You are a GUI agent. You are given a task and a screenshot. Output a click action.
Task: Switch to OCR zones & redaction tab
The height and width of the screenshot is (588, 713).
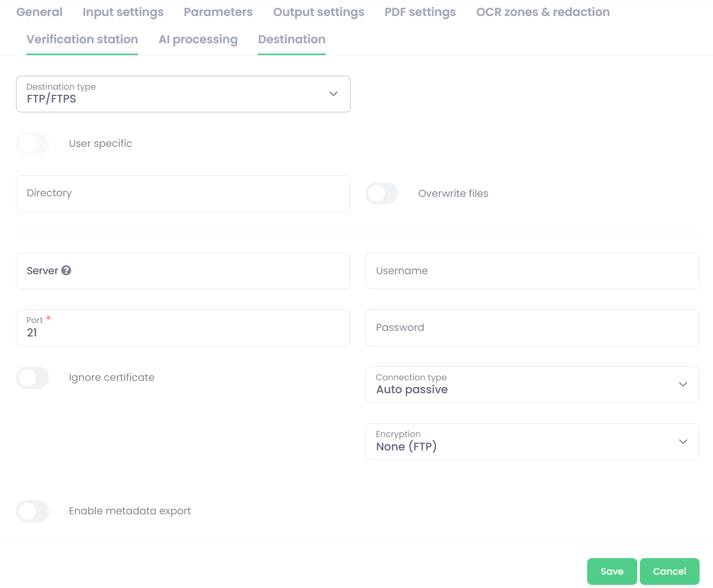point(542,12)
